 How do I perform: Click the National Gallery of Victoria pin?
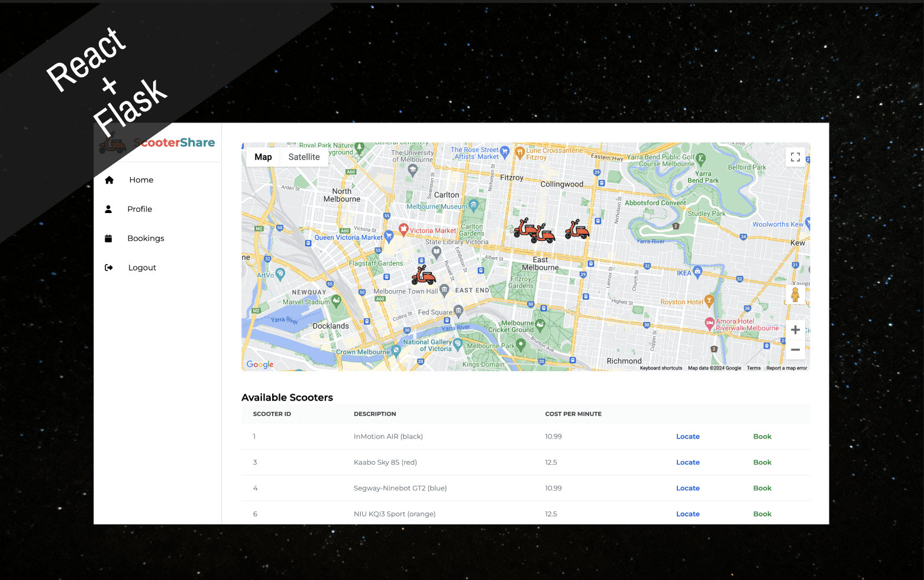(457, 343)
